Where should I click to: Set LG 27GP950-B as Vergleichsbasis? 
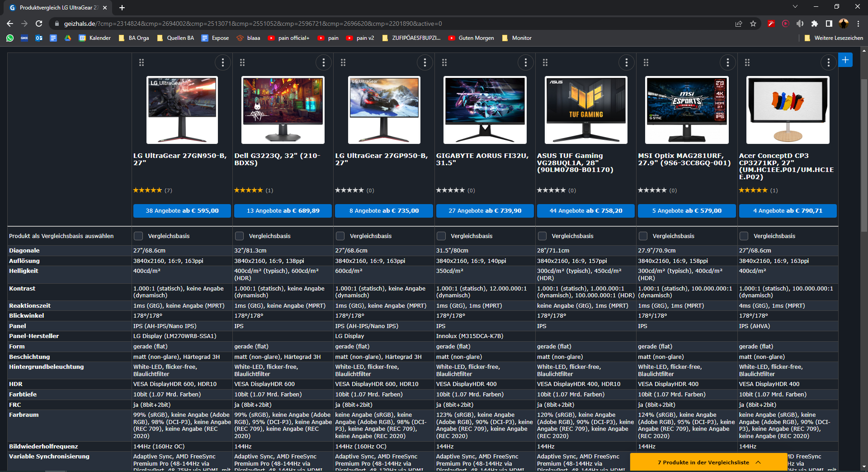tap(340, 236)
